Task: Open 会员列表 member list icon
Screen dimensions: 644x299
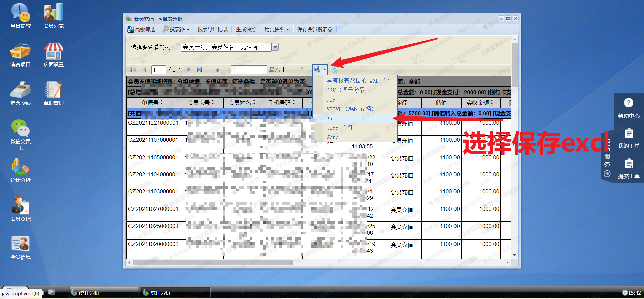Action: [x=53, y=16]
